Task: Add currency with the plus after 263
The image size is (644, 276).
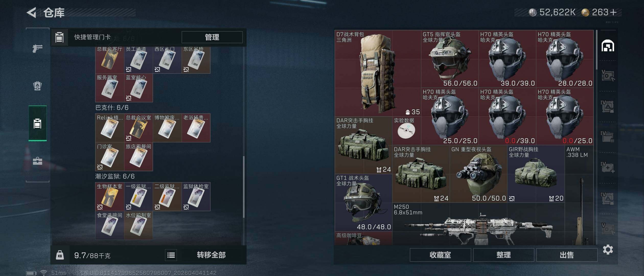Action: [613, 12]
